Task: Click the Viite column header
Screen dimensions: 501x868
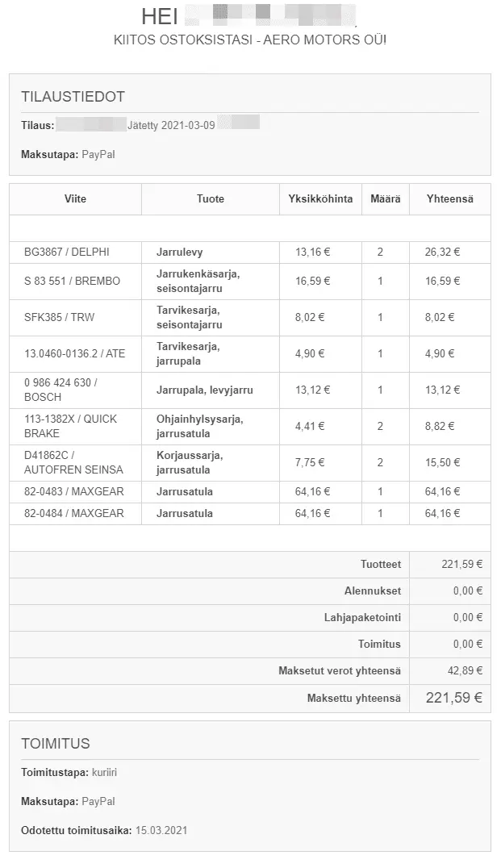Action: [x=75, y=198]
